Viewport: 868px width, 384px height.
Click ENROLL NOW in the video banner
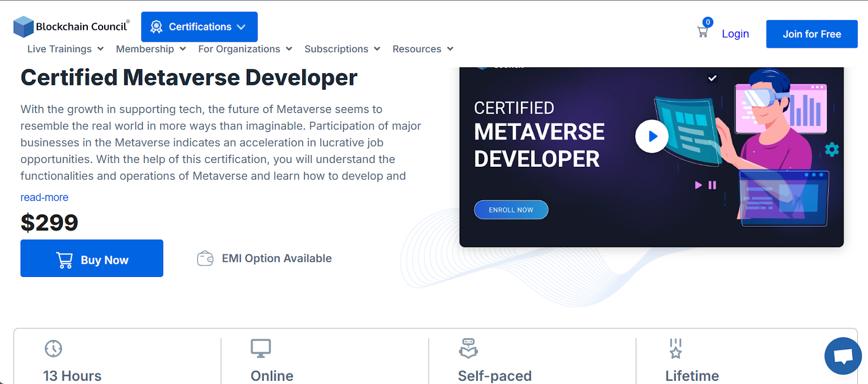511,210
